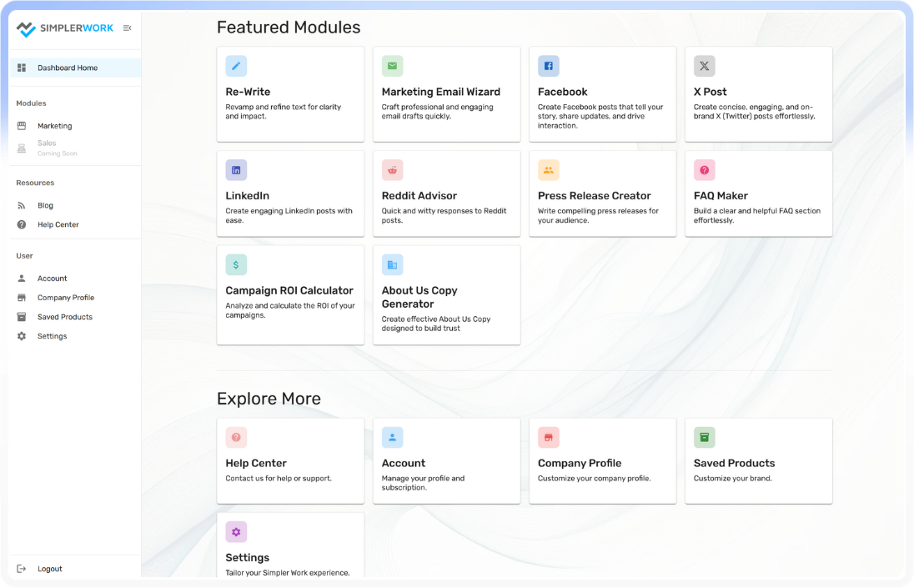
Task: Click the "Write compelling press releases" description
Action: pos(598,216)
